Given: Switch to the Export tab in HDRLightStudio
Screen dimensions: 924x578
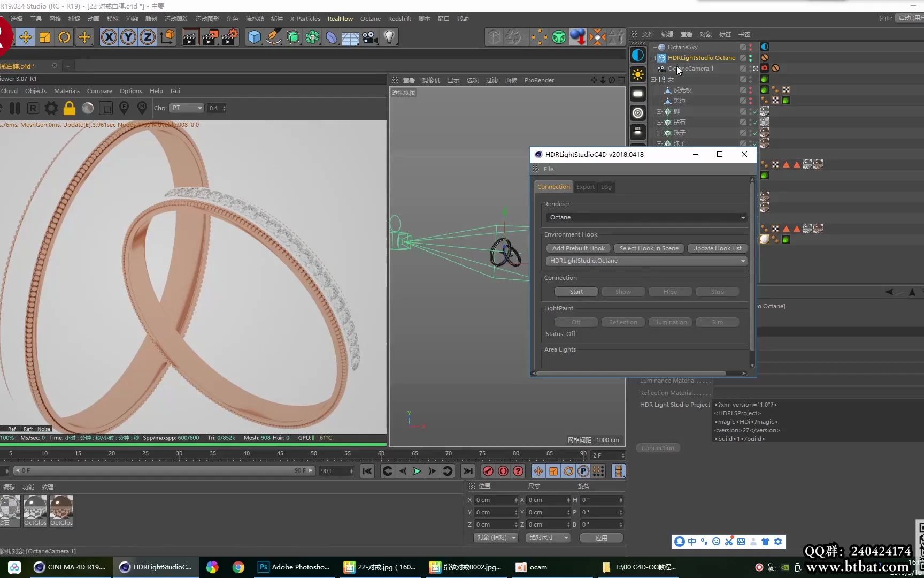Looking at the screenshot, I should pyautogui.click(x=585, y=187).
